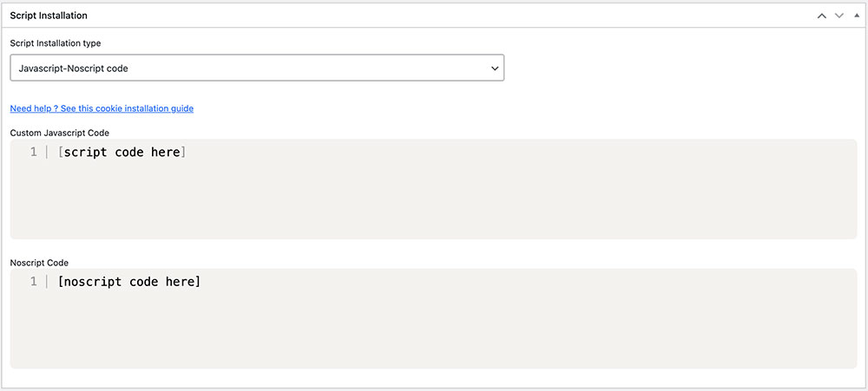The height and width of the screenshot is (391, 868).
Task: Click the word 'code' in Javascript editor line
Action: coord(129,152)
